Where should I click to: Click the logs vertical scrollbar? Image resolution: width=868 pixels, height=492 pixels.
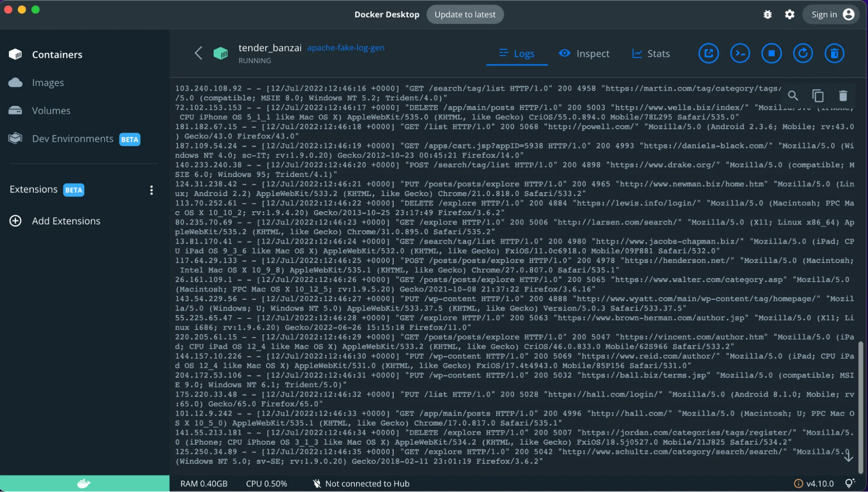click(861, 407)
